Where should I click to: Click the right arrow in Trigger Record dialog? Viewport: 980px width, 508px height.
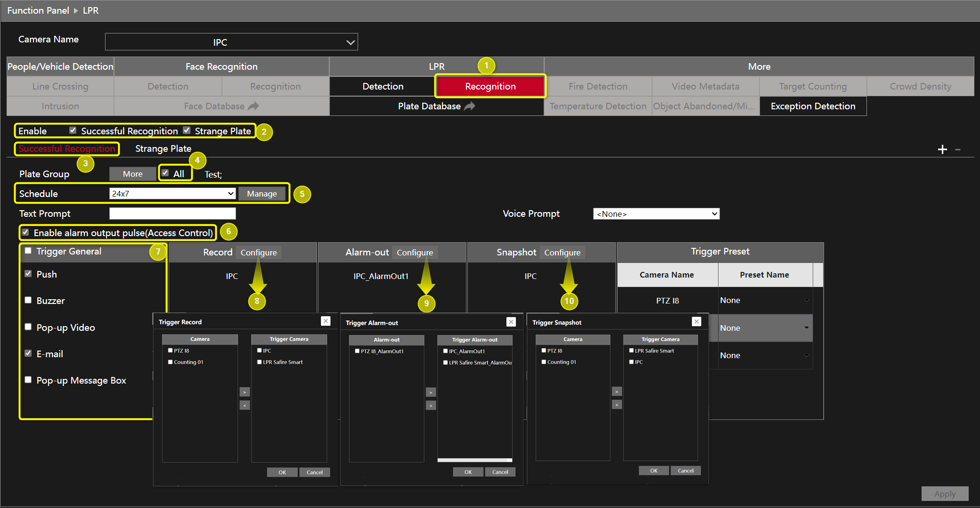tap(244, 392)
